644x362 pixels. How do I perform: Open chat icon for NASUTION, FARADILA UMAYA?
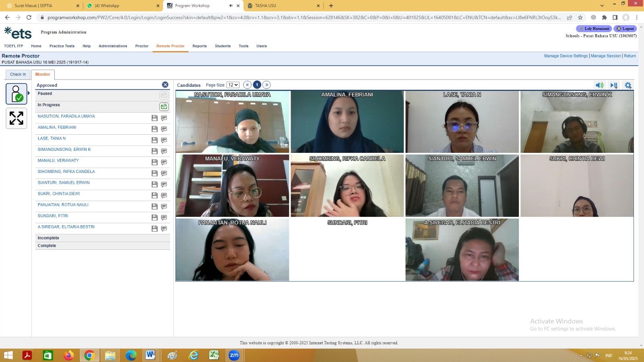164,118
